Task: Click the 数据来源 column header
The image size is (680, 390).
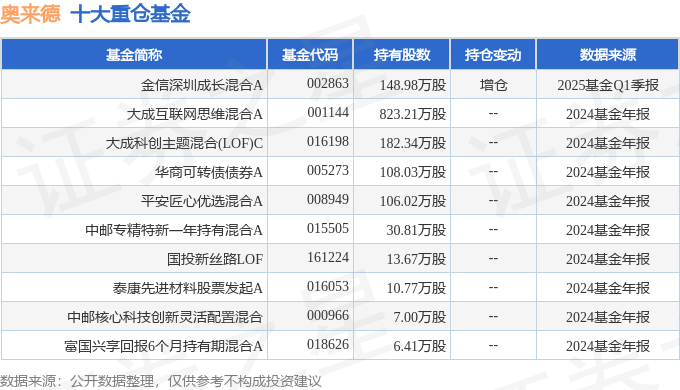Action: tap(608, 55)
